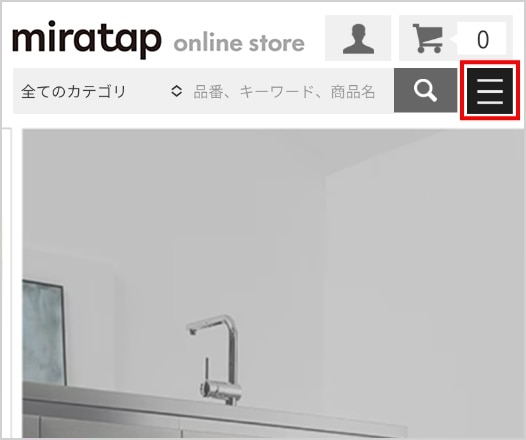Click the faucet handle in hero image
Image resolution: width=526 pixels, height=440 pixels.
pos(207,372)
